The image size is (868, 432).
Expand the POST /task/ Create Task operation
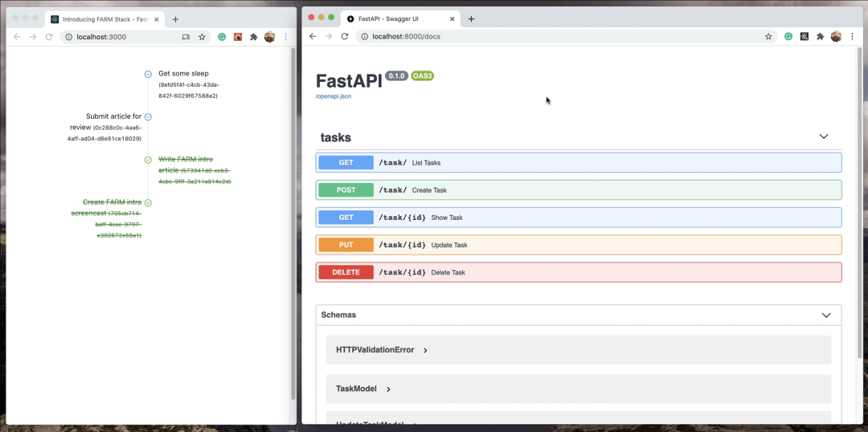pos(579,190)
